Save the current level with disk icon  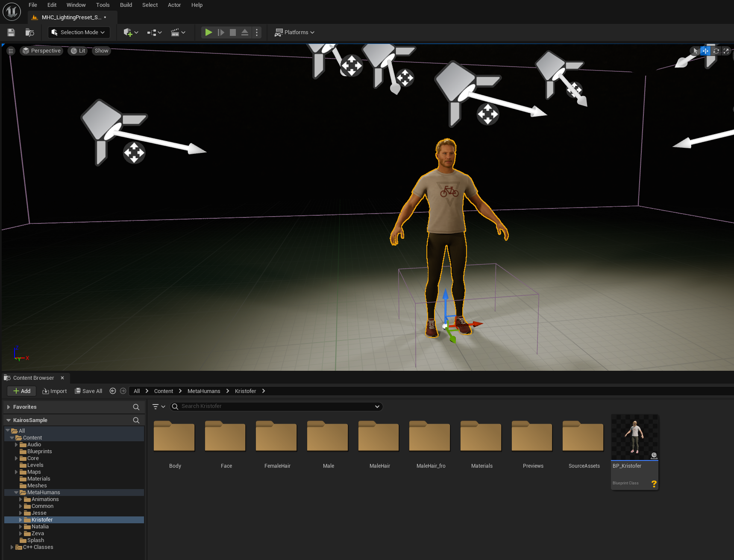[x=12, y=32]
